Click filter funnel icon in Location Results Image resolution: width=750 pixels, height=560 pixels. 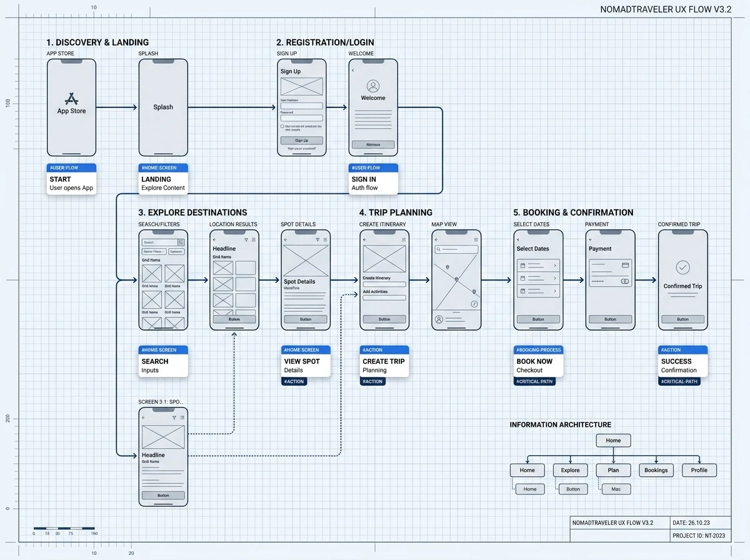click(246, 239)
